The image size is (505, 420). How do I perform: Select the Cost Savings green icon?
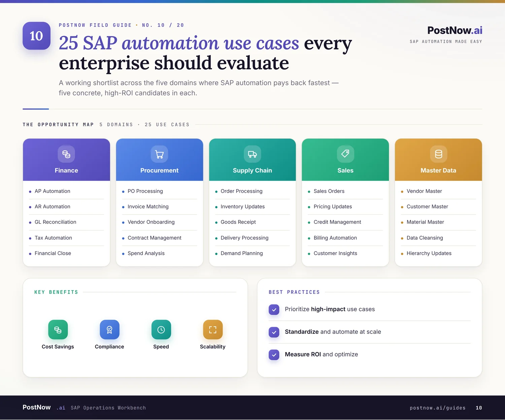pos(58,329)
